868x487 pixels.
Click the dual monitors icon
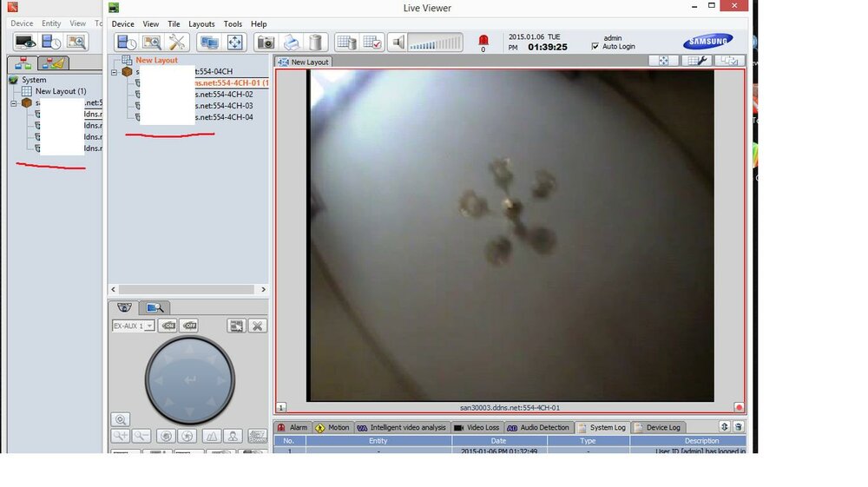[x=209, y=42]
